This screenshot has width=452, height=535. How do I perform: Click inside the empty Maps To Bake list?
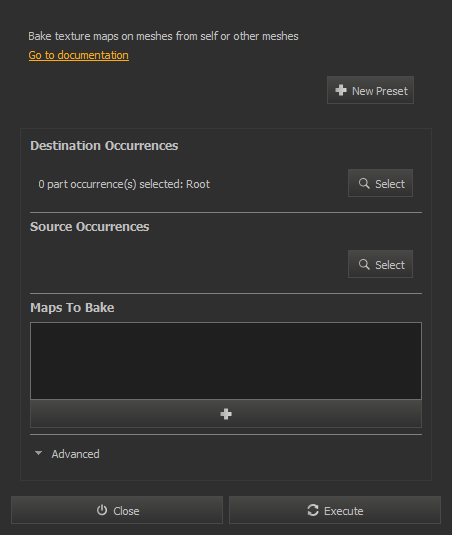[226, 361]
